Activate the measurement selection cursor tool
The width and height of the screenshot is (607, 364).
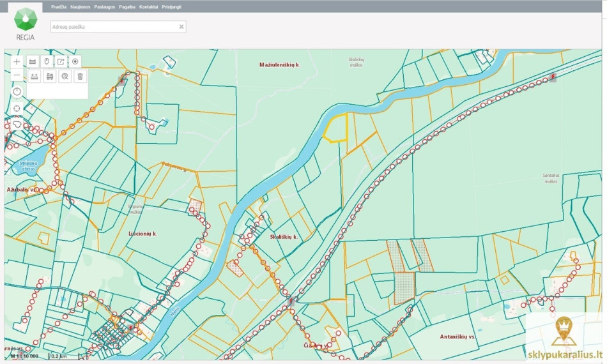coord(65,76)
